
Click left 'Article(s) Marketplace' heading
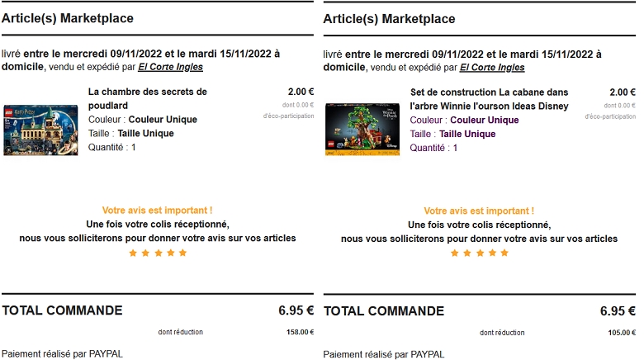click(x=68, y=18)
